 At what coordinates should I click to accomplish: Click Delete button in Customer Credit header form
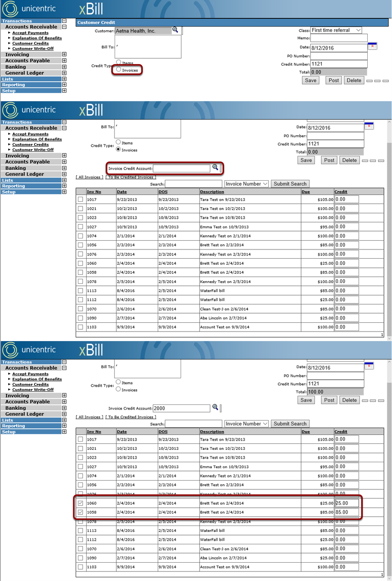pos(353,80)
